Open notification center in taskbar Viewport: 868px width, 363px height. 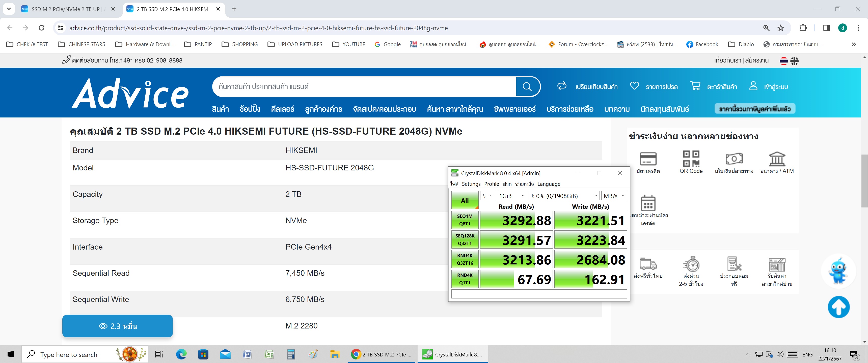pos(854,355)
